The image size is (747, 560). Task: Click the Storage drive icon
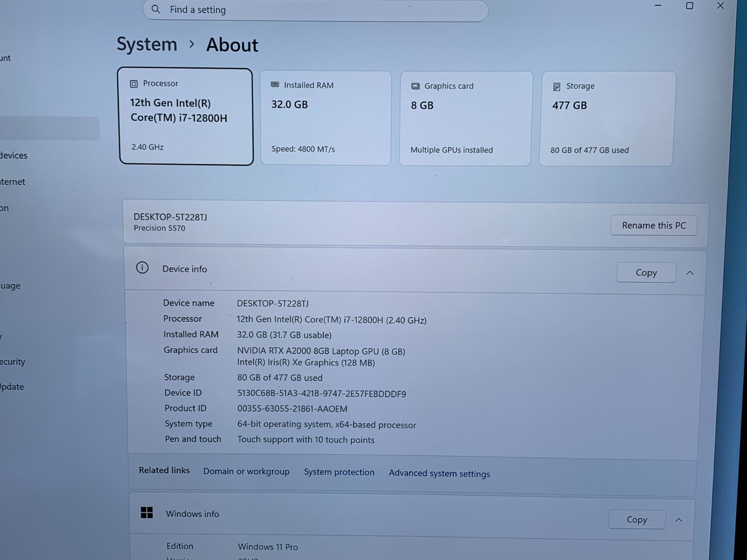[x=557, y=87]
